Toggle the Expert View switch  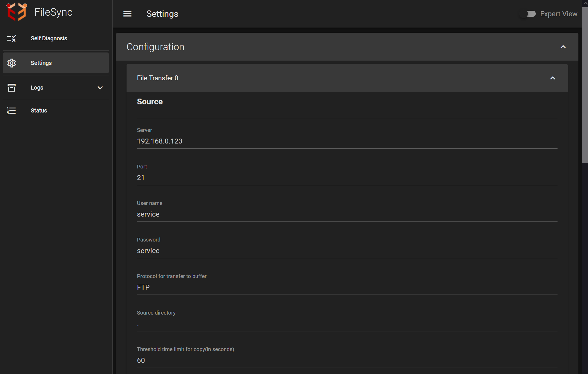(x=528, y=14)
